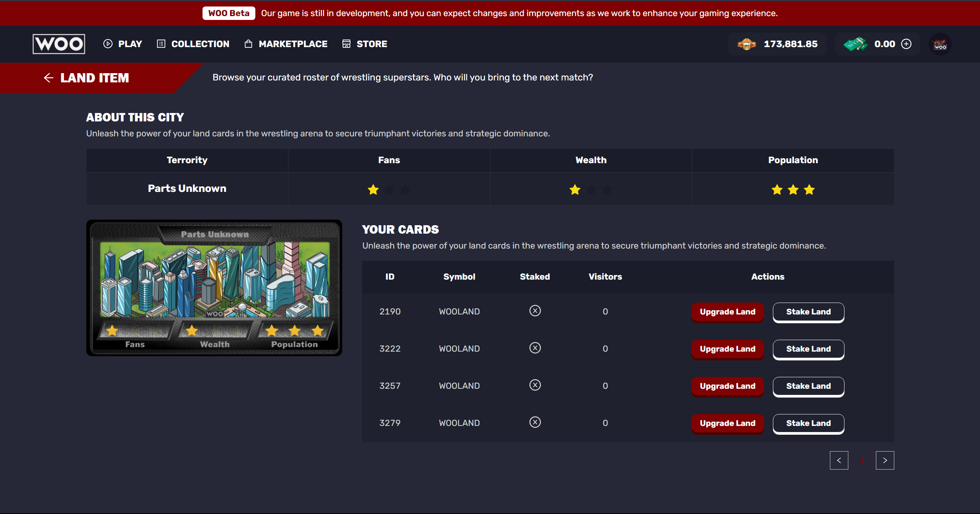Click WOOLAND symbol in row 2190

(459, 312)
